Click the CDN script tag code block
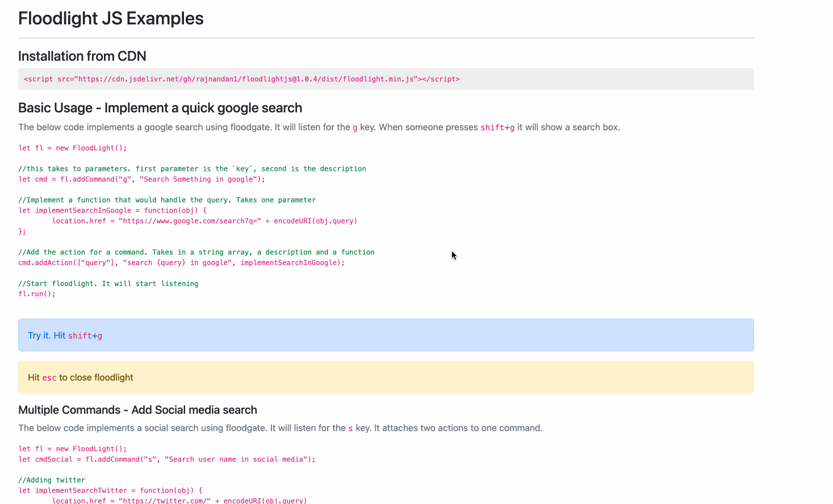This screenshot has width=833, height=504. 386,79
